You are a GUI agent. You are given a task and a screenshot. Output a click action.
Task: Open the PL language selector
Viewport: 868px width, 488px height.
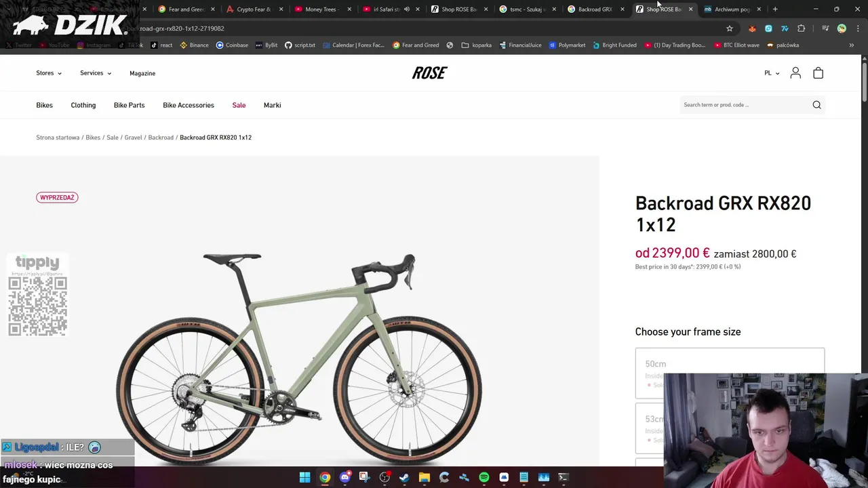772,73
